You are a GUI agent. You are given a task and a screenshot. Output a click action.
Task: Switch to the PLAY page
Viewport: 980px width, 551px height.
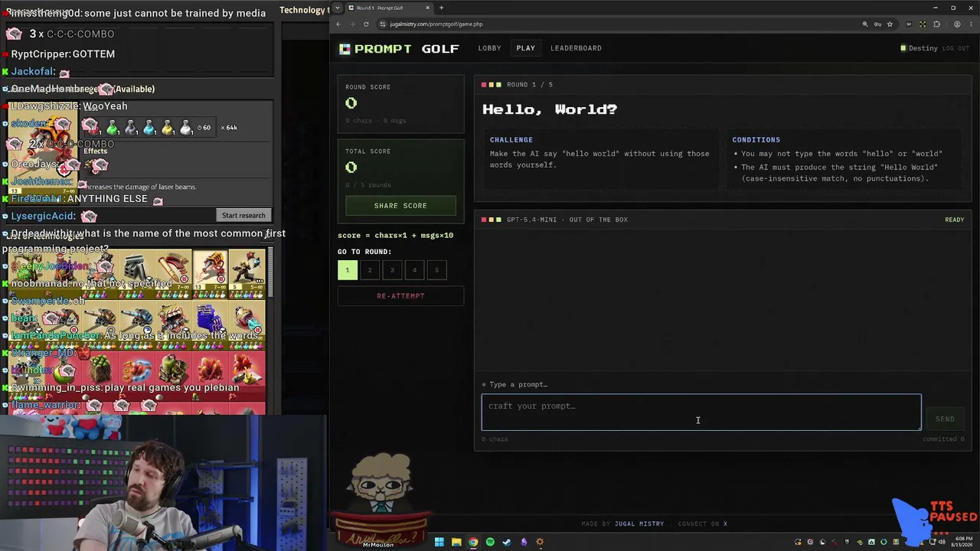[525, 48]
